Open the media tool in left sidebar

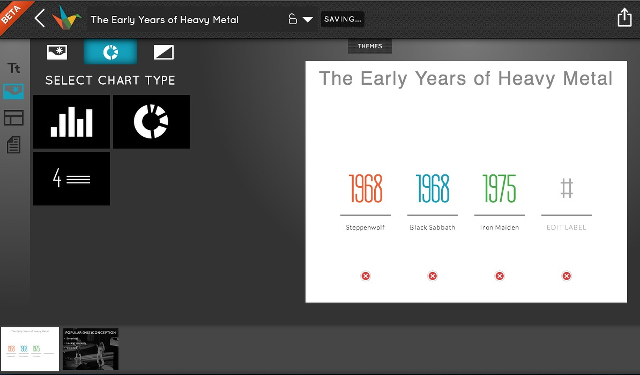(13, 91)
